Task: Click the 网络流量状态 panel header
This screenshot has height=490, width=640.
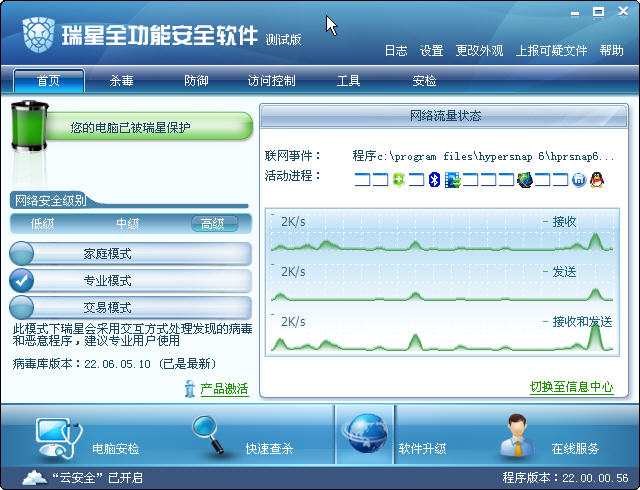Action: point(444,116)
